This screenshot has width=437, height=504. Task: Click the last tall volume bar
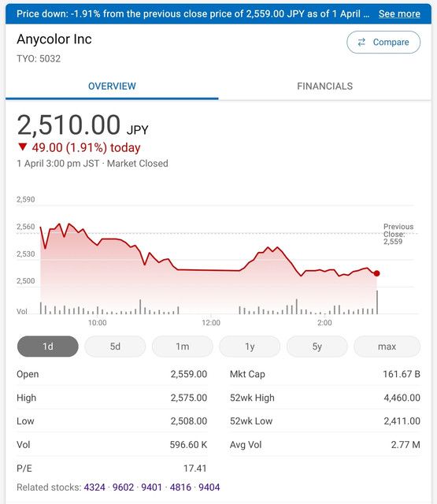pyautogui.click(x=377, y=302)
